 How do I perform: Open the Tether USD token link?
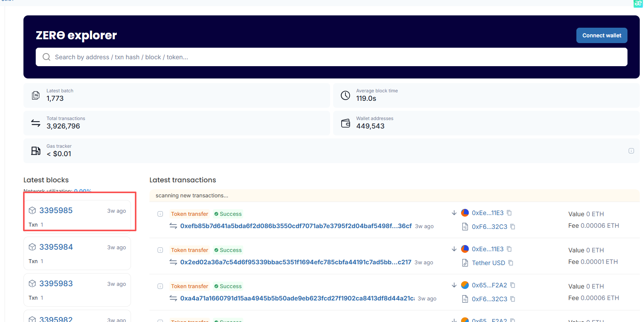click(x=488, y=263)
